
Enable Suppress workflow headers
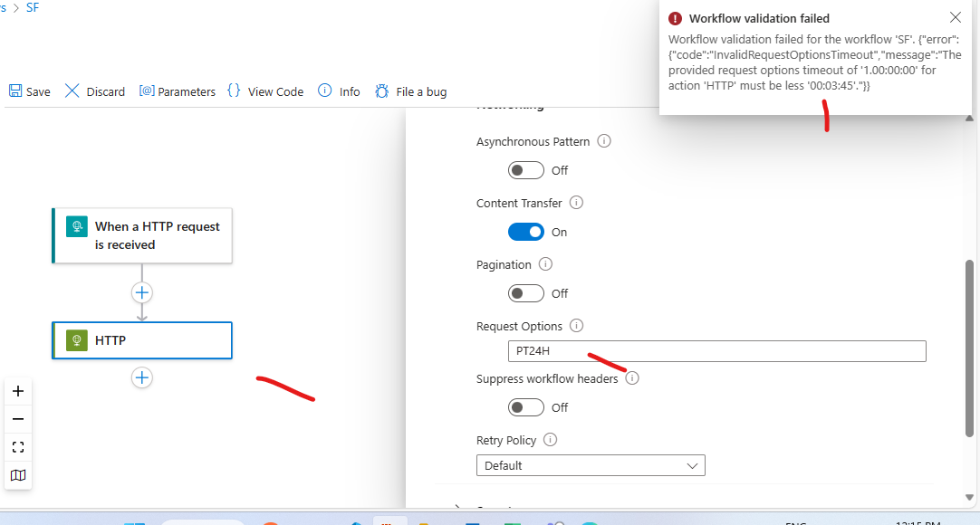coord(525,407)
